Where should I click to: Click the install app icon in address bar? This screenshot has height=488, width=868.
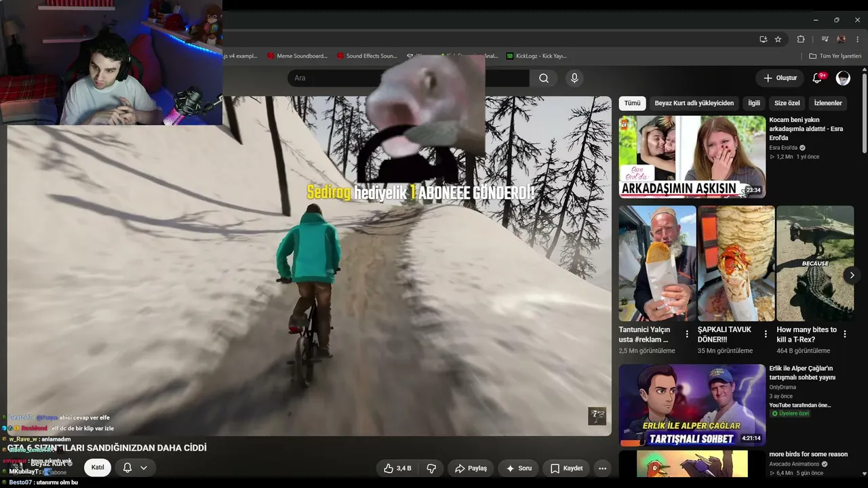pos(764,39)
